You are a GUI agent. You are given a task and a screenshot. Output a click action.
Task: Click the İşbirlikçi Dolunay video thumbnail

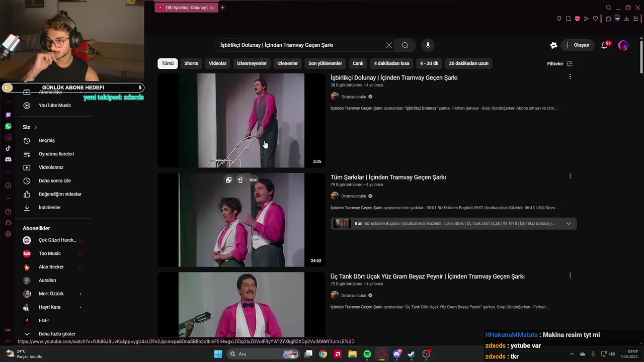click(x=242, y=120)
